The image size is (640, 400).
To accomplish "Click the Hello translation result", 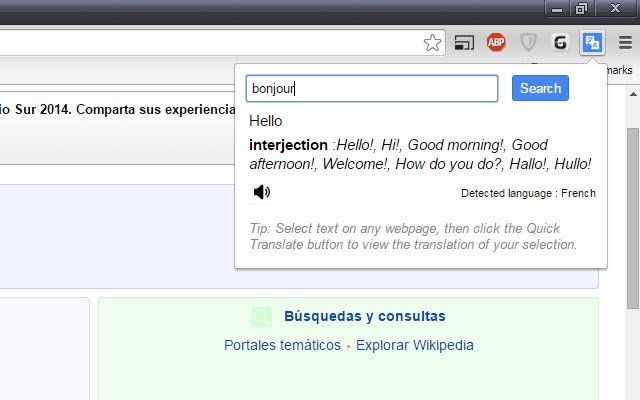I will click(x=266, y=121).
